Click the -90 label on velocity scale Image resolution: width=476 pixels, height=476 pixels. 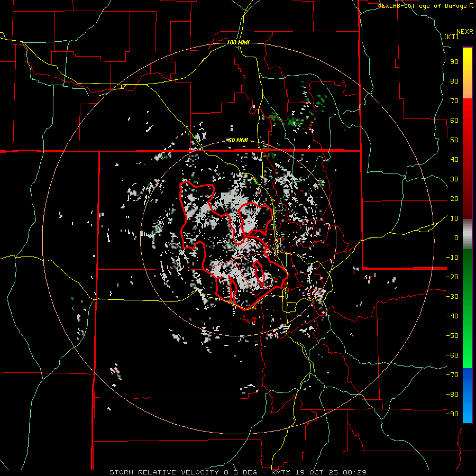[452, 414]
